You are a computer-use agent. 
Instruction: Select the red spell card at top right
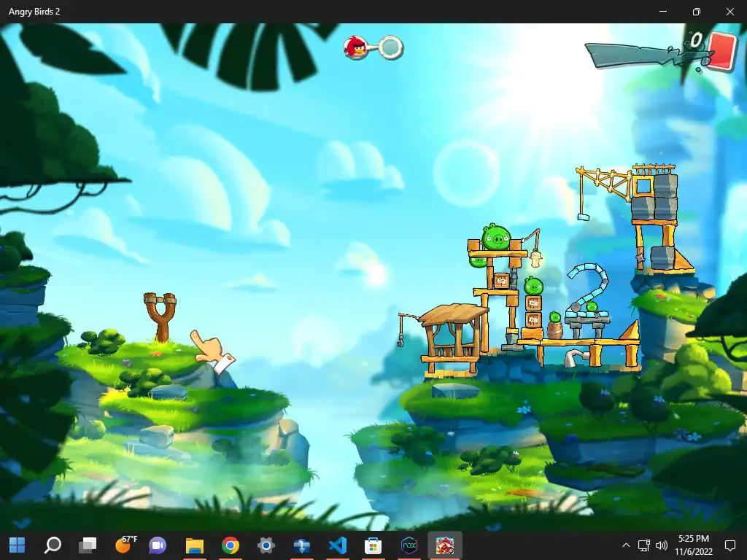point(723,51)
